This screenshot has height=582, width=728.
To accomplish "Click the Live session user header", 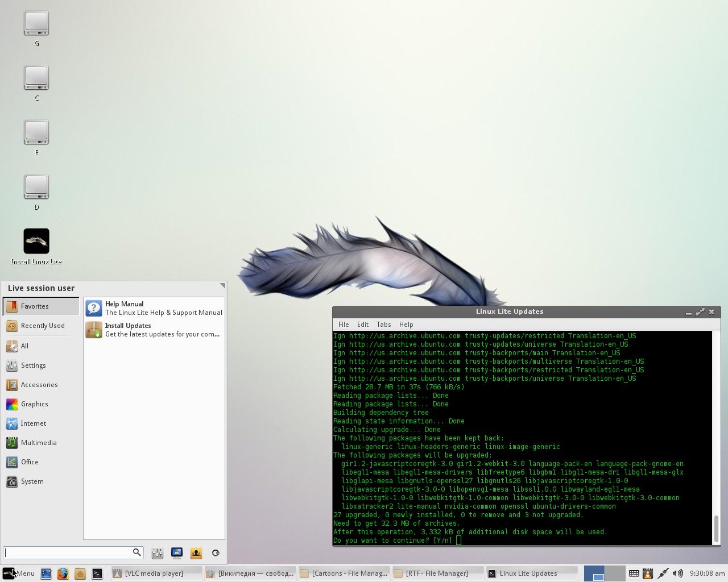I will pyautogui.click(x=41, y=288).
